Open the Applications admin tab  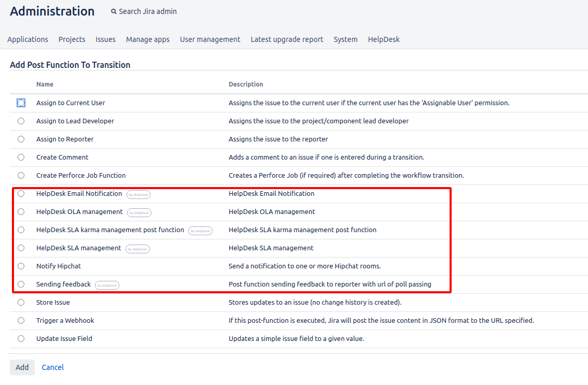pyautogui.click(x=28, y=39)
